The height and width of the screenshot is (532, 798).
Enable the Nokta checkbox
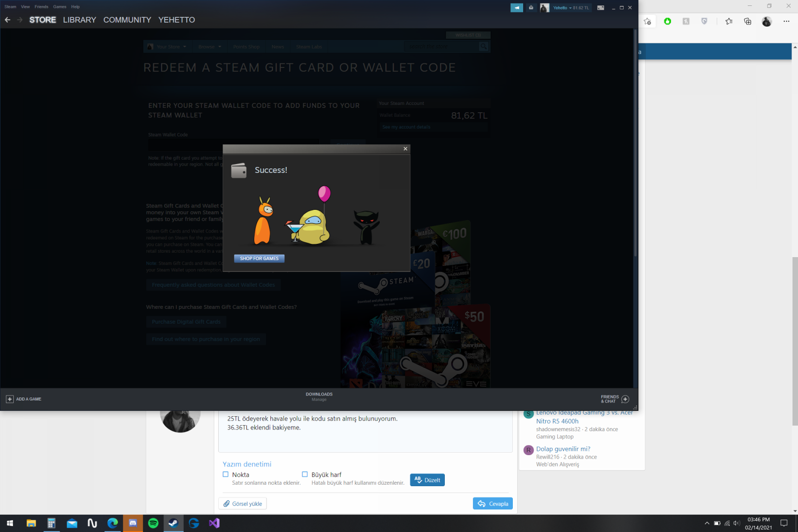[x=226, y=474]
